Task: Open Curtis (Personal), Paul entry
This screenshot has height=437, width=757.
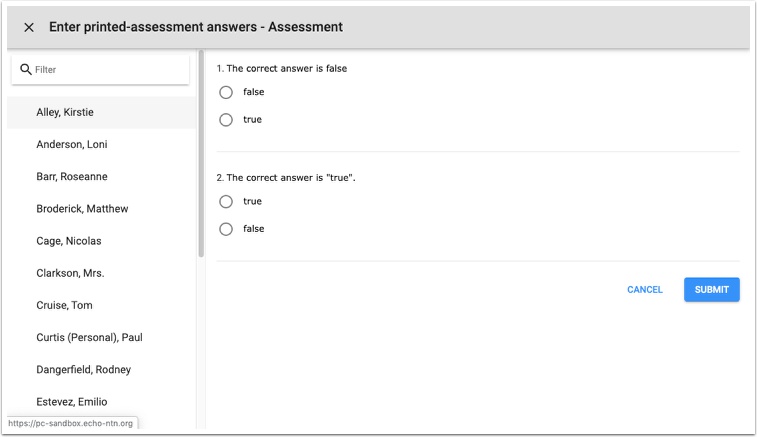Action: pyautogui.click(x=89, y=338)
